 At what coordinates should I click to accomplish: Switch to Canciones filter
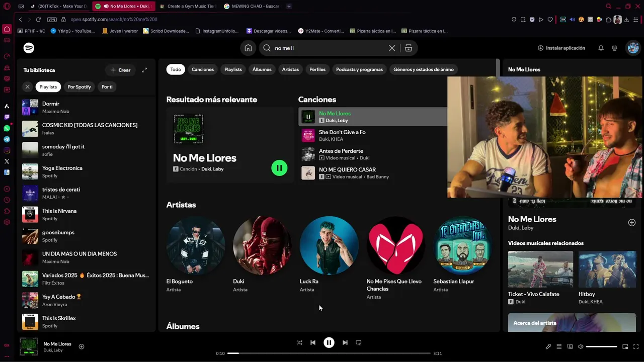203,69
